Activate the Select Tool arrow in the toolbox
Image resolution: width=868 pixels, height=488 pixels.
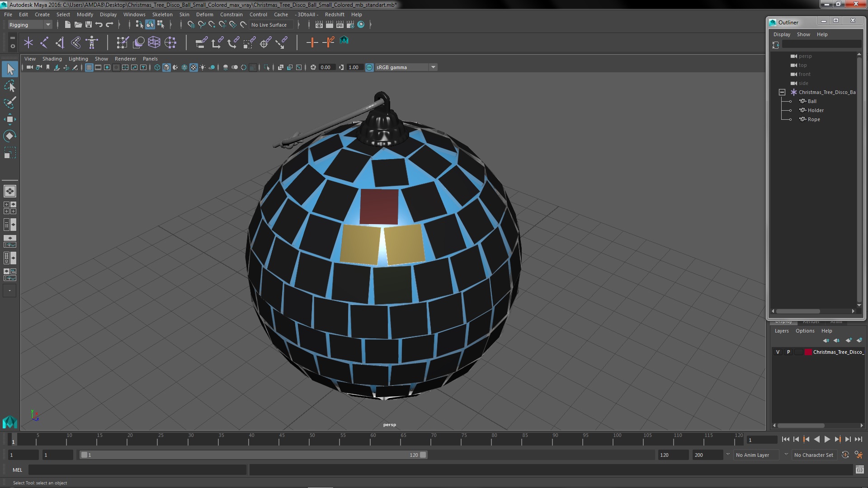pyautogui.click(x=10, y=69)
